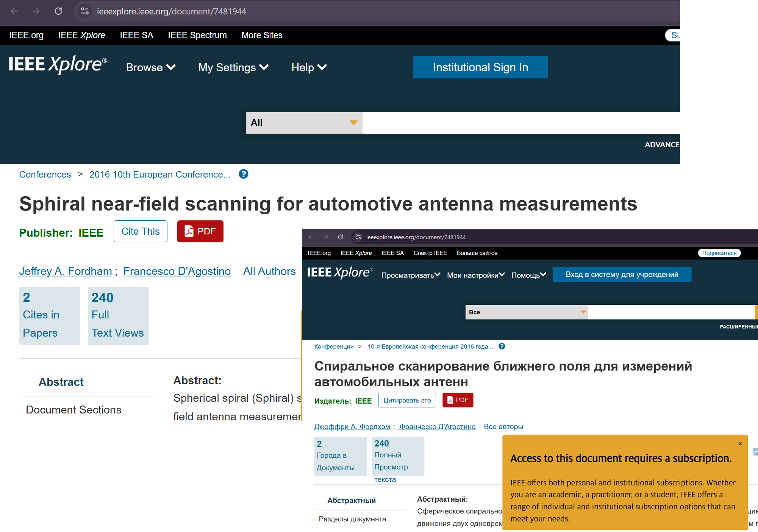
Task: Open the IEEE Xplore logo in the English window
Action: click(x=58, y=64)
